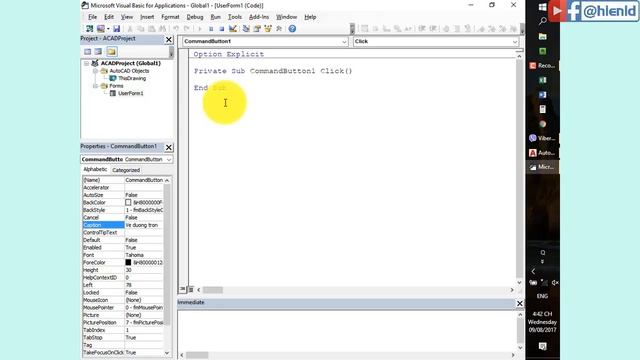The image size is (640, 360).
Task: Click the ForeColor black color swatch
Action: click(x=128, y=262)
